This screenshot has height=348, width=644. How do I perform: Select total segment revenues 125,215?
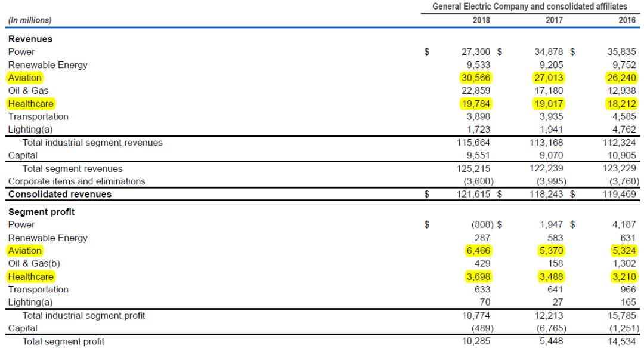coord(473,169)
